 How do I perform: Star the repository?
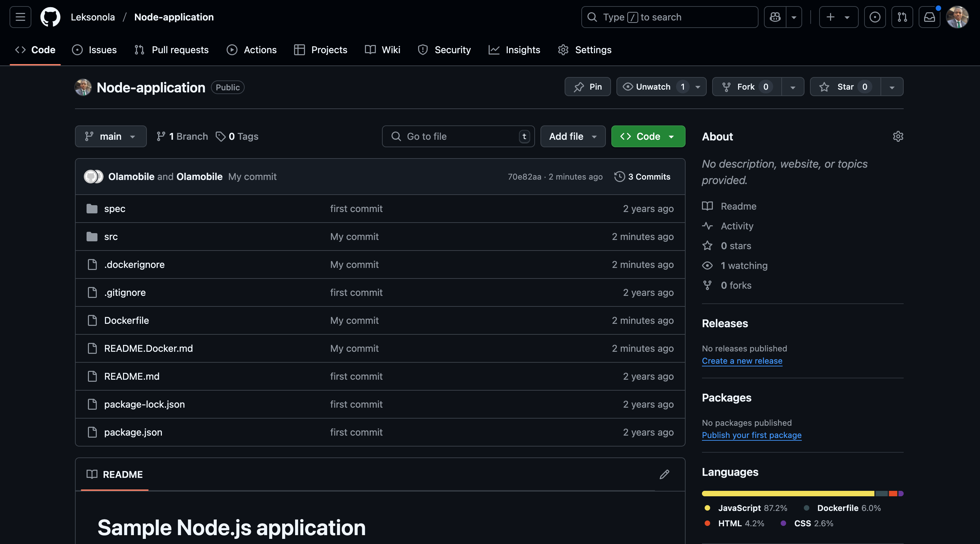[845, 87]
